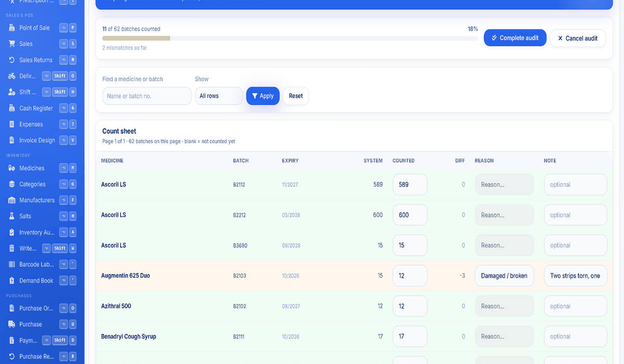Image resolution: width=624 pixels, height=364 pixels.
Task: Click Augmentin 625 Duo medicine name
Action: (x=125, y=276)
